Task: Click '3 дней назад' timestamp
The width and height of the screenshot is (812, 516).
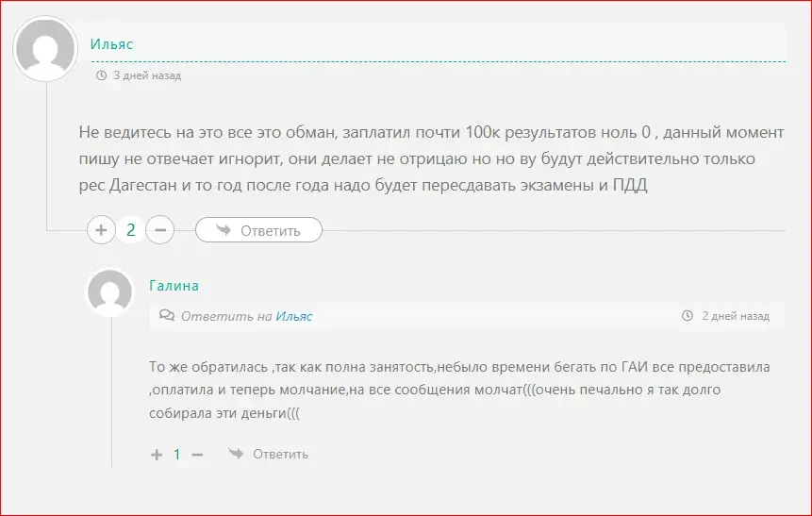Action: pyautogui.click(x=147, y=75)
